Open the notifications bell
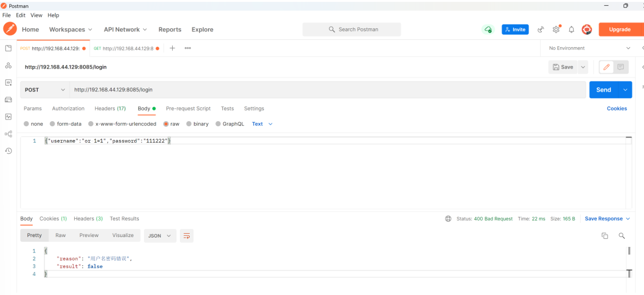Screen dimensions: 644x295 click(572, 29)
